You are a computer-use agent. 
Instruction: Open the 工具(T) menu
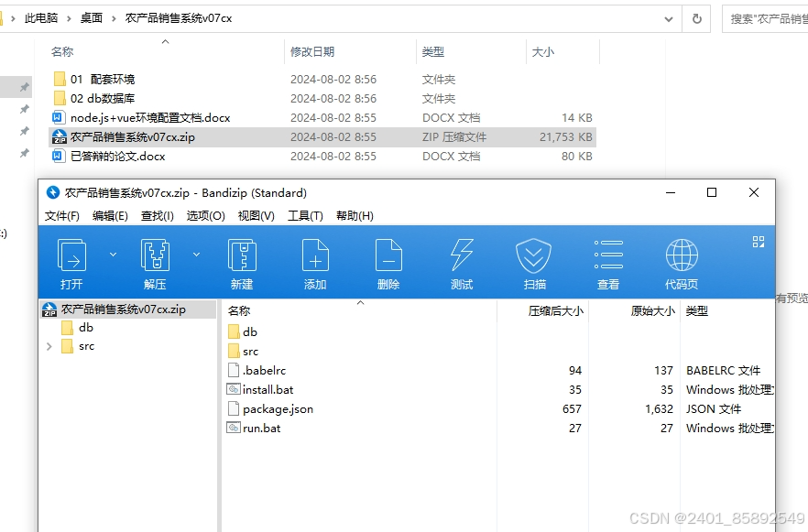305,216
